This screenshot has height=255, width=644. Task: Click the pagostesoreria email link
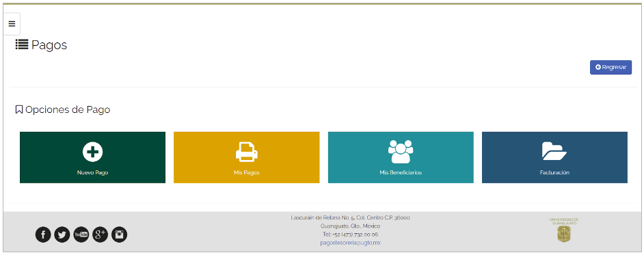(350, 243)
